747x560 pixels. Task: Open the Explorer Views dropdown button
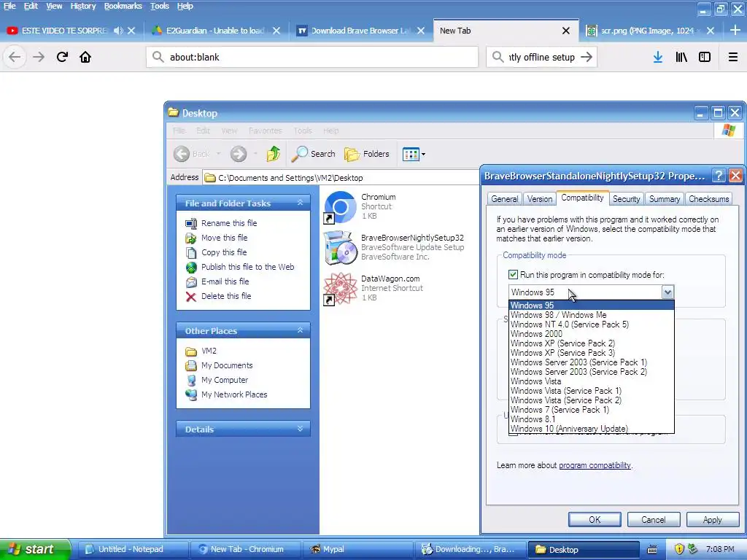coord(414,154)
